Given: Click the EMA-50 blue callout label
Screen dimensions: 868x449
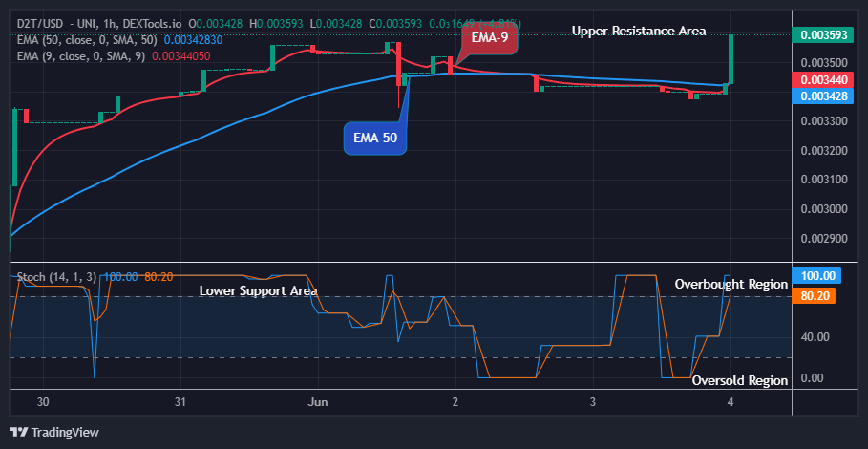Looking at the screenshot, I should (375, 138).
